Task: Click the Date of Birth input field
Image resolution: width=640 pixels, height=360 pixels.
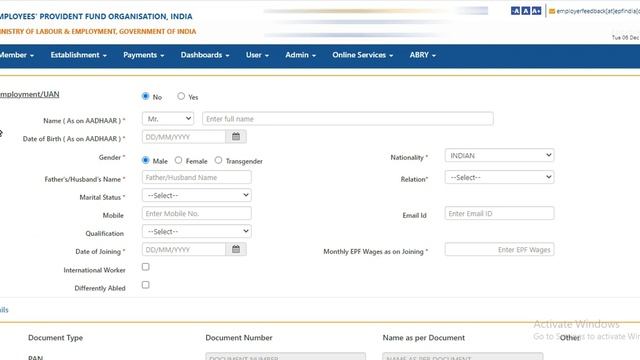Action: pyautogui.click(x=184, y=137)
